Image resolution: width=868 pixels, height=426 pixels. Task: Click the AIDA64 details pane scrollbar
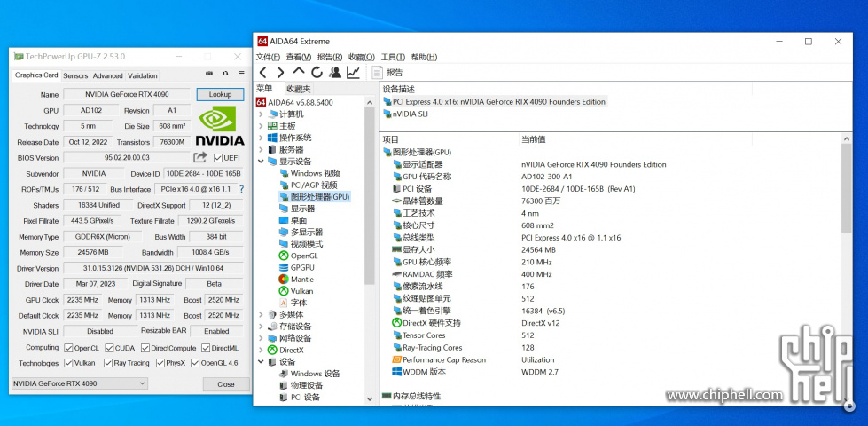tap(847, 188)
